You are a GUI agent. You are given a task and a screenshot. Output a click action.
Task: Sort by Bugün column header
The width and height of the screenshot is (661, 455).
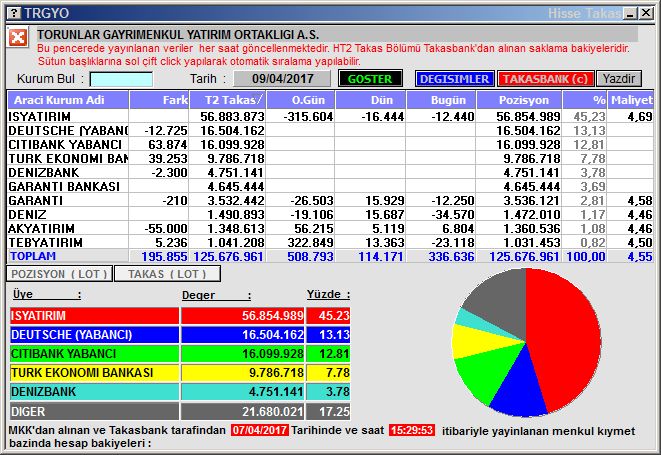click(x=441, y=100)
